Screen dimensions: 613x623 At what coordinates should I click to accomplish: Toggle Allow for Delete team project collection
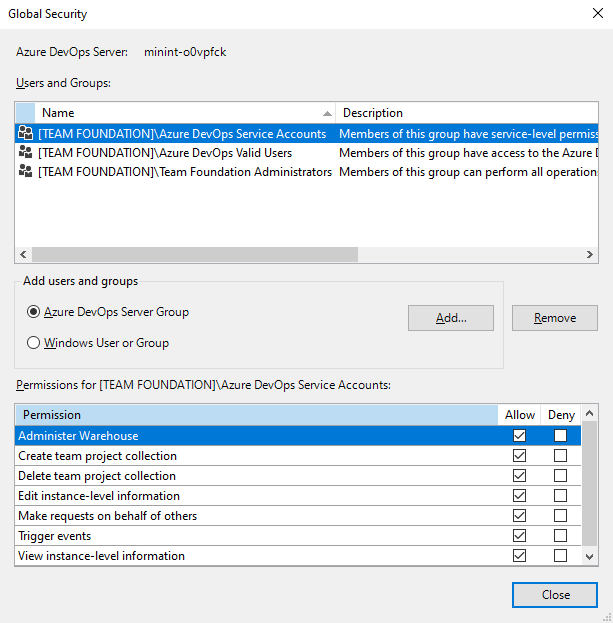pyautogui.click(x=519, y=476)
